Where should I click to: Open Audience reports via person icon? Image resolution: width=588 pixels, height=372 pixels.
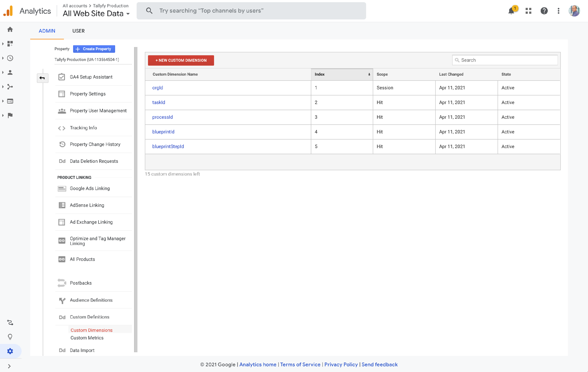click(x=10, y=72)
